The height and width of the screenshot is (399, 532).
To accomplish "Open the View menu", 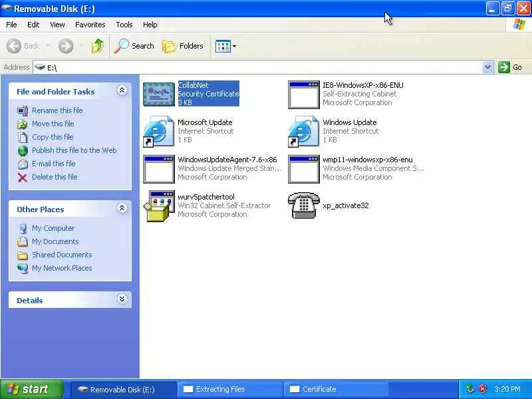I will [57, 25].
